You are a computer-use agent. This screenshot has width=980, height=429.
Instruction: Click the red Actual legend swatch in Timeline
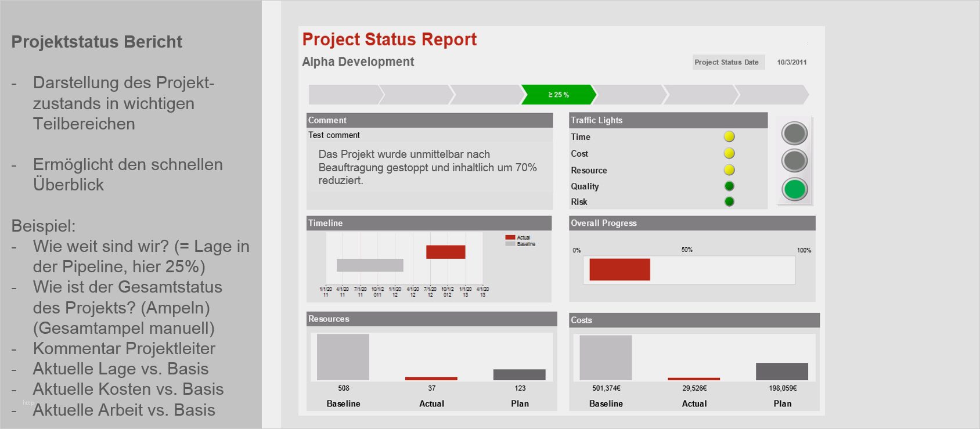tap(510, 237)
